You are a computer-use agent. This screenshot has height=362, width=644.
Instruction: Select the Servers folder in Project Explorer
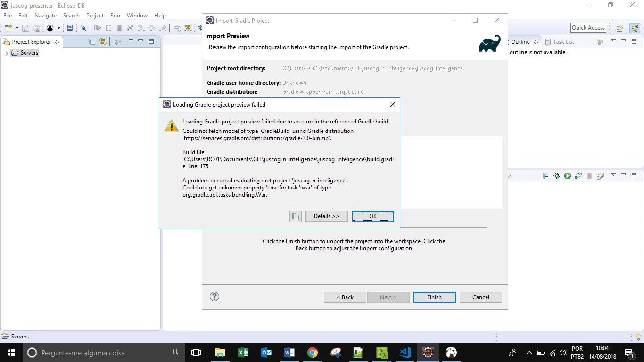(x=25, y=53)
